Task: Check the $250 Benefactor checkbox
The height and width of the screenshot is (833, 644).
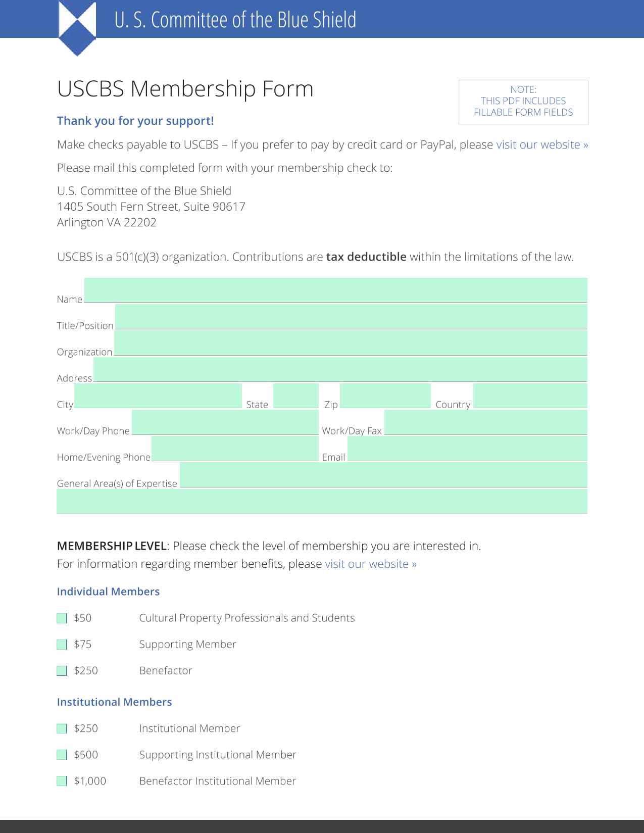Action: [62, 670]
